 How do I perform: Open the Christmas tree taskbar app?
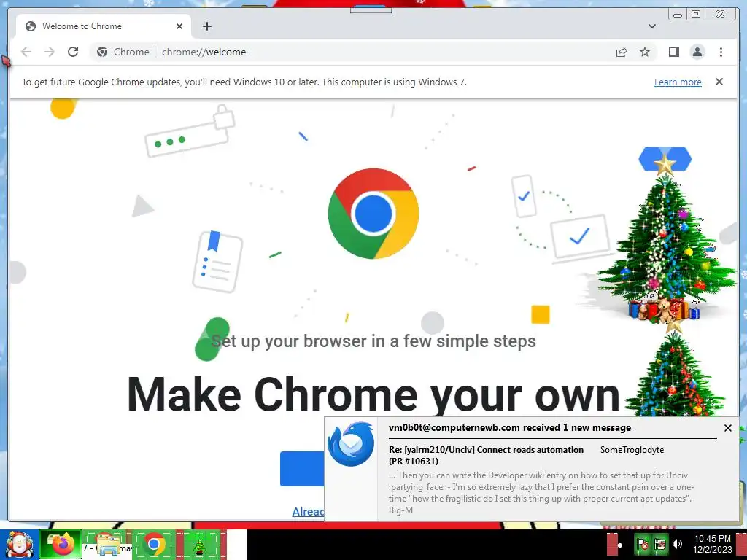click(199, 545)
